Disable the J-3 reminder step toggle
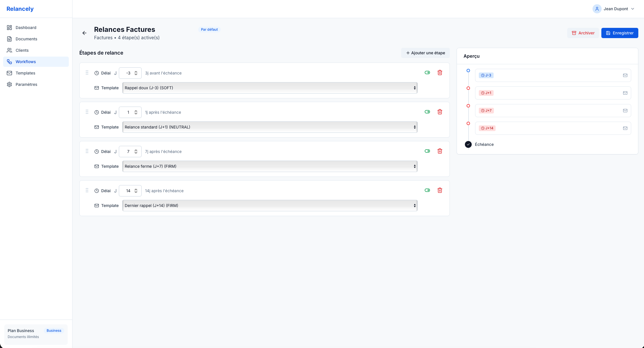Screen dimensions: 644x348 [427, 72]
